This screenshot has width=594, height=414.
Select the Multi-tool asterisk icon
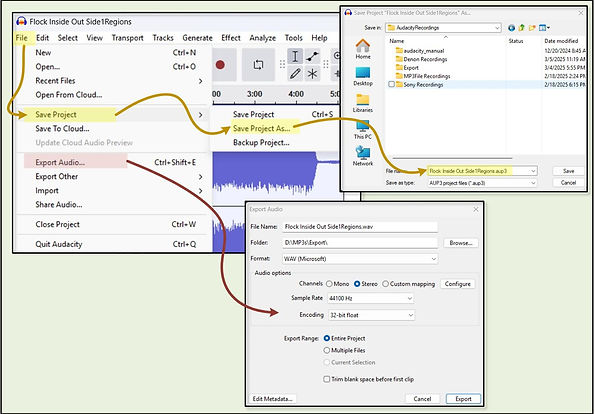312,73
